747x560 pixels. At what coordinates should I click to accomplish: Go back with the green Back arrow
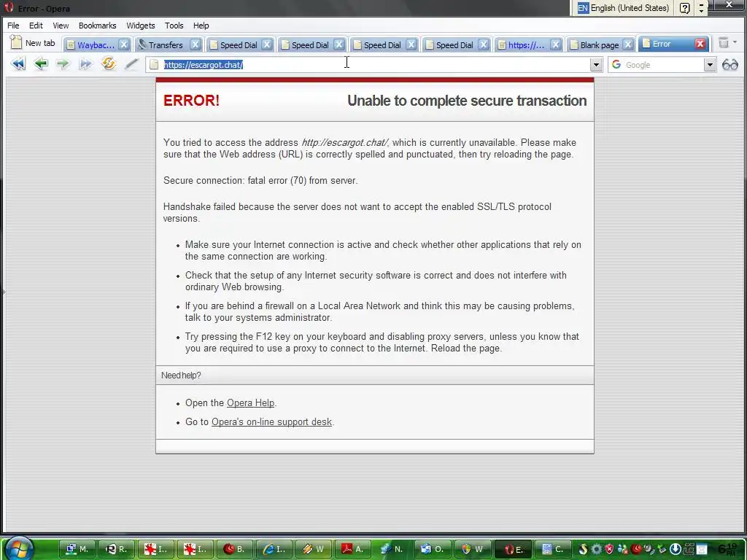(41, 64)
